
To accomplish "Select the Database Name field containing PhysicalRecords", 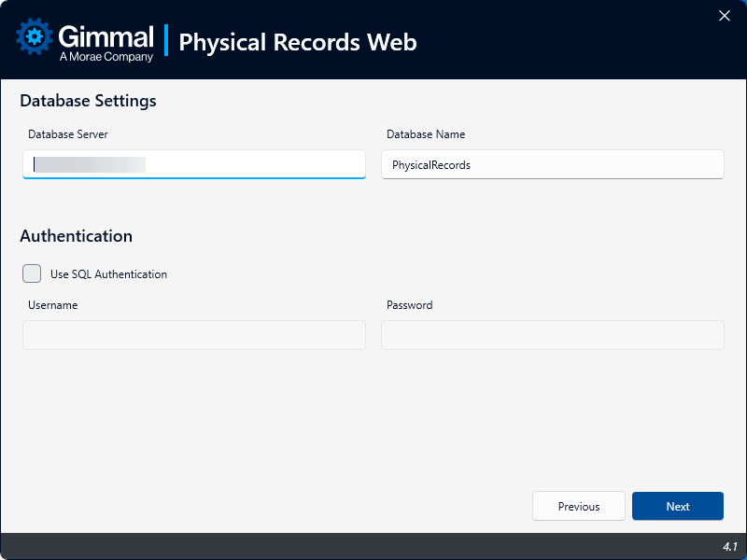I will 552,164.
